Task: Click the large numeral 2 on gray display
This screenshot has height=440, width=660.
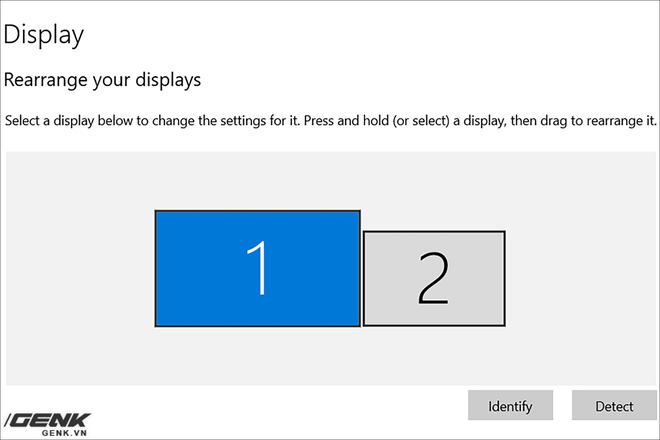Action: (x=433, y=278)
